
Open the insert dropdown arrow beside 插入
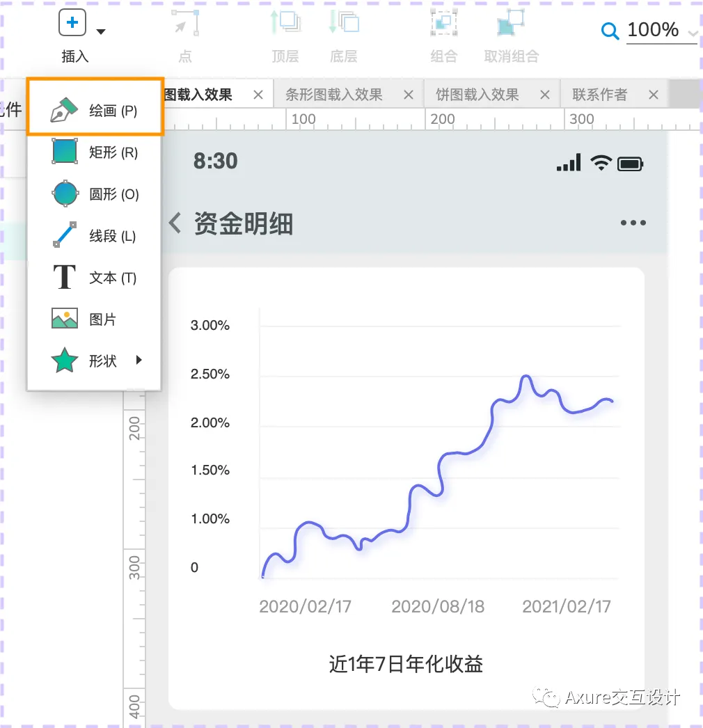[101, 31]
